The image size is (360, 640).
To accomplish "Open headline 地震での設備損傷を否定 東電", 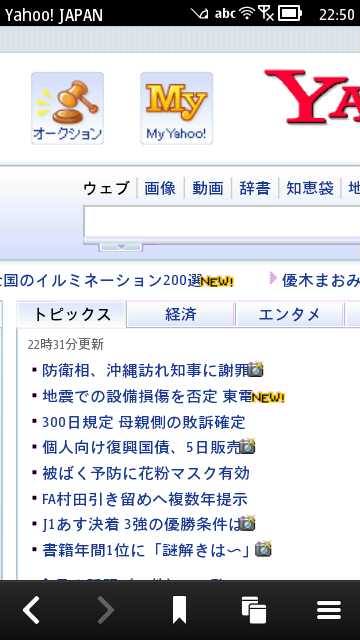I will point(147,396).
